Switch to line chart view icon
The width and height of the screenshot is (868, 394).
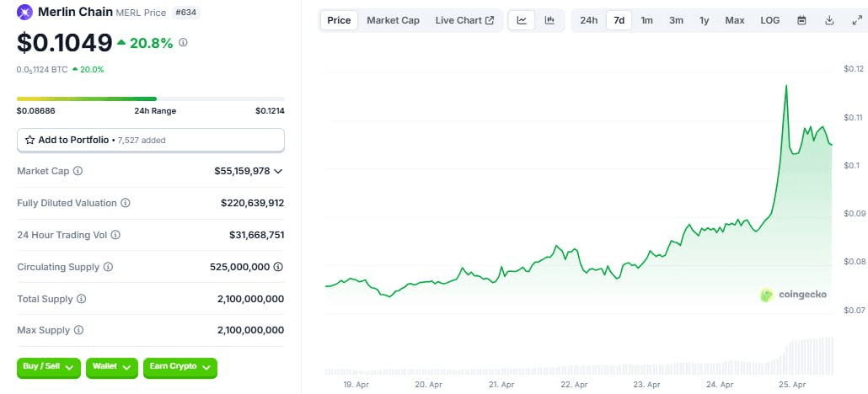(x=522, y=20)
